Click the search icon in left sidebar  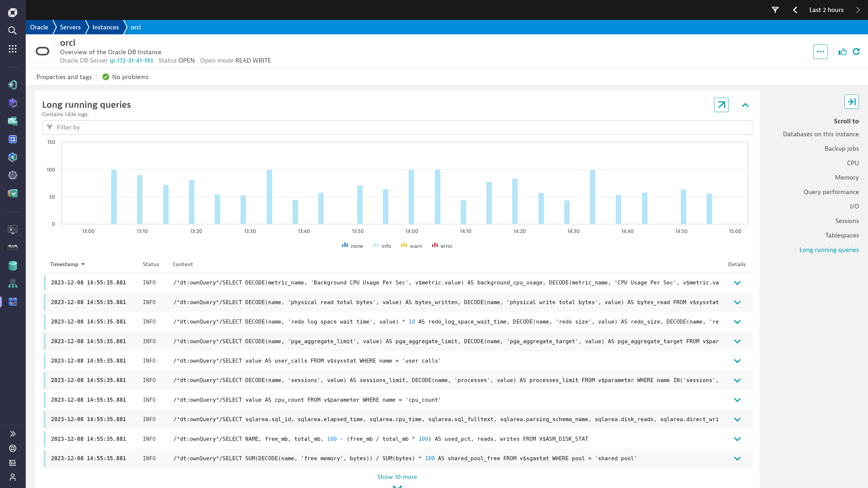(12, 31)
